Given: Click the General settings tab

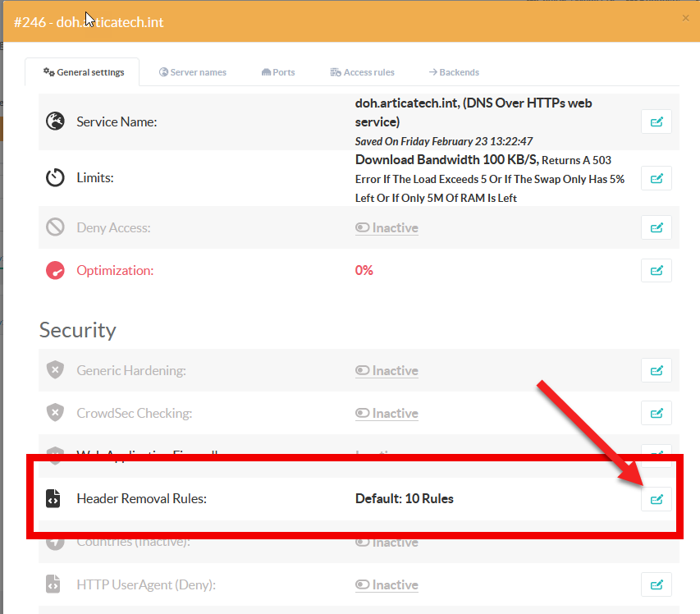Looking at the screenshot, I should [83, 72].
